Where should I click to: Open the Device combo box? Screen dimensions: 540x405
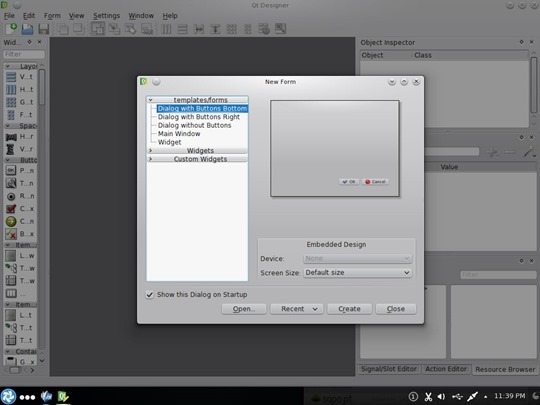click(x=357, y=258)
